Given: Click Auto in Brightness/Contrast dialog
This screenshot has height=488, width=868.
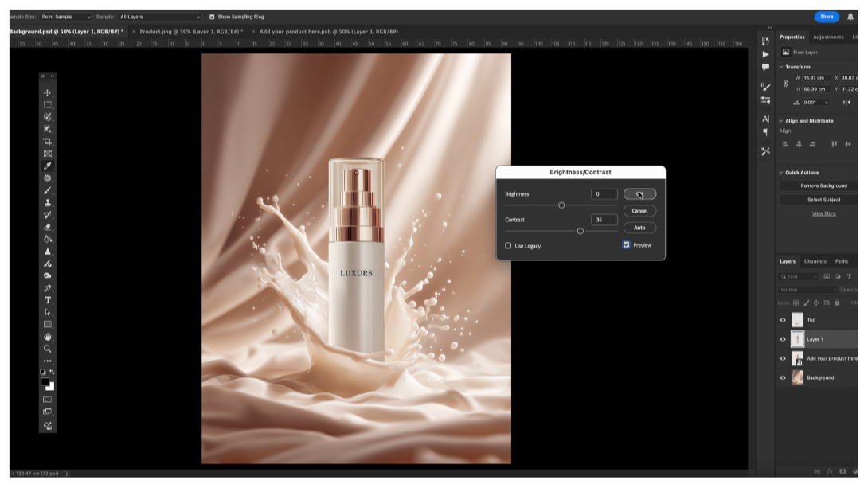Looking at the screenshot, I should 640,228.
